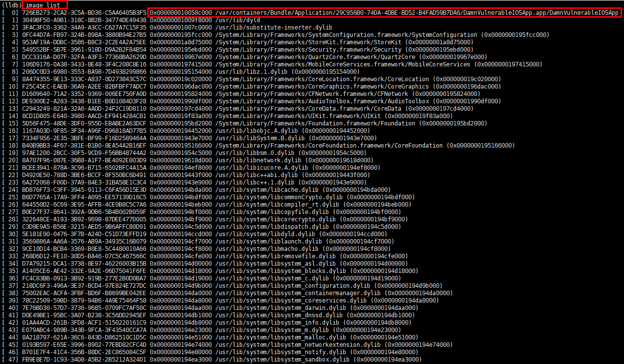Select the QuartzCore.framework path
Viewport: 624px width, 364px height.
pos(315,57)
